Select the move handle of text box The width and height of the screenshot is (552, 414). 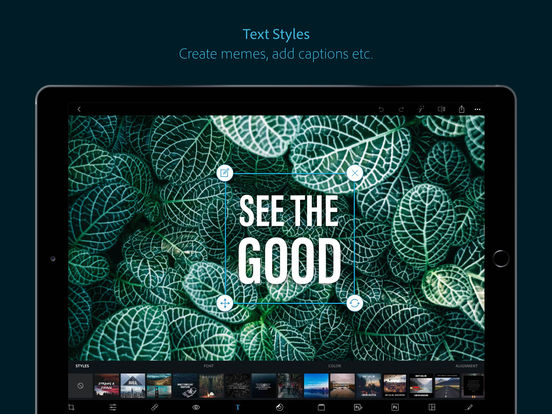(x=225, y=303)
